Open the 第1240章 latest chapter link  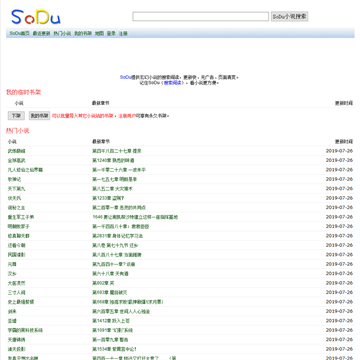(x=113, y=160)
